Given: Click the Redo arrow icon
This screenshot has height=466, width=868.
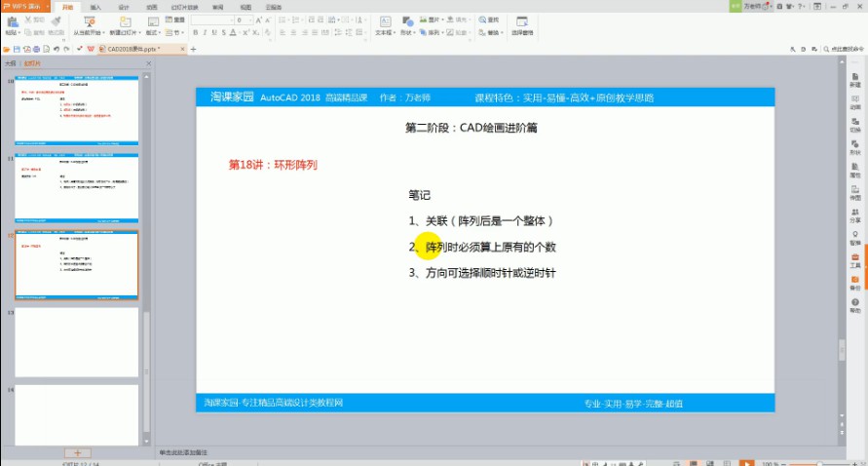Looking at the screenshot, I should [66, 50].
